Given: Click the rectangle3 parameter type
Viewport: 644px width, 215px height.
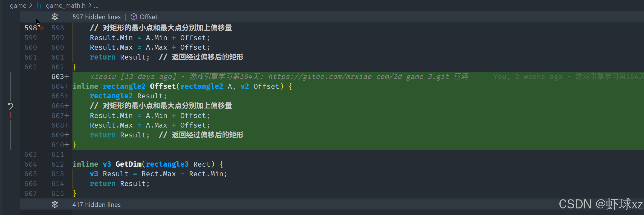Looking at the screenshot, I should click(167, 164).
